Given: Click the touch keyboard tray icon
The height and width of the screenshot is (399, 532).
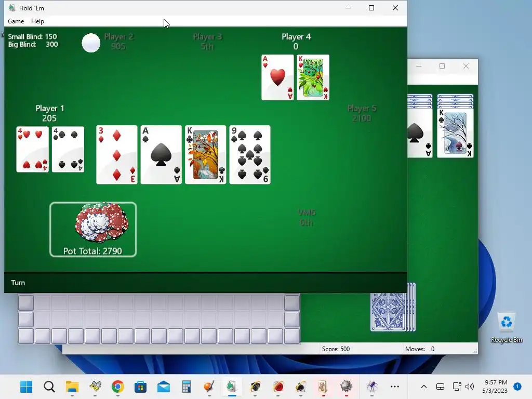Looking at the screenshot, I should [x=440, y=387].
